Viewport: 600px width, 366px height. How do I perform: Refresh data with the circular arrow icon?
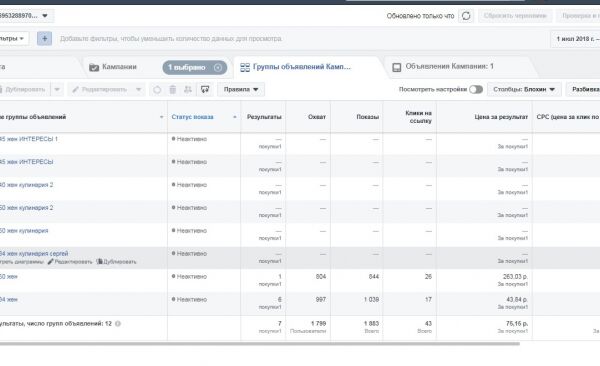[x=466, y=16]
